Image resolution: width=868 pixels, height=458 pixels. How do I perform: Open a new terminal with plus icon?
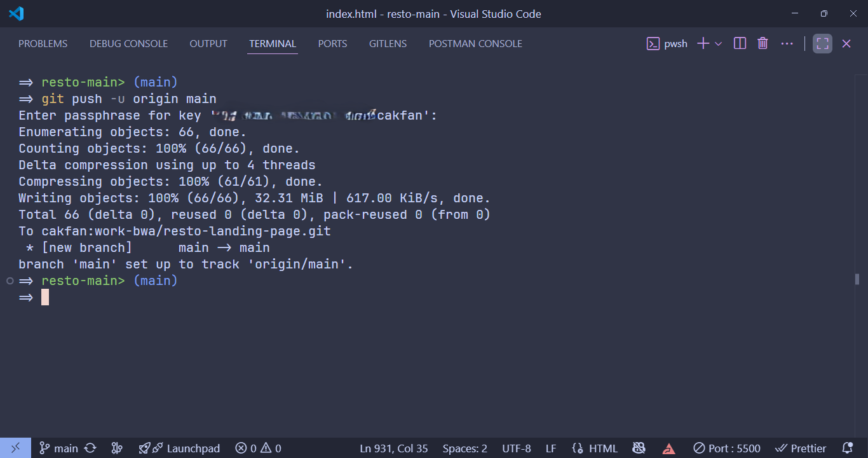pyautogui.click(x=702, y=43)
